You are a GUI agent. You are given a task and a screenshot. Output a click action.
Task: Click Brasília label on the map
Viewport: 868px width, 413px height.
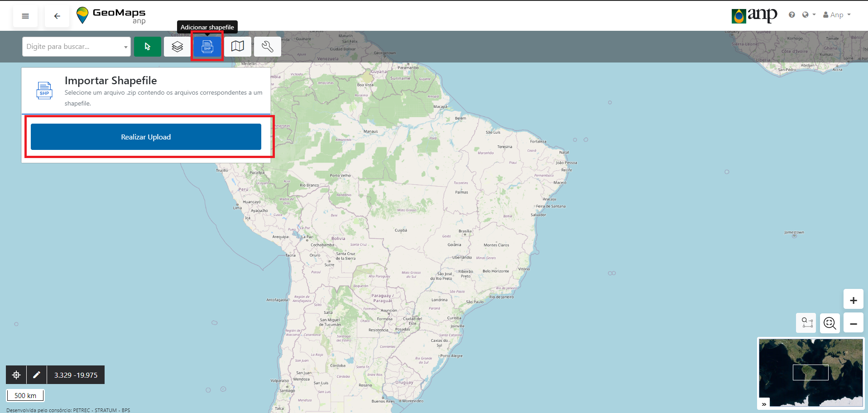pos(465,231)
